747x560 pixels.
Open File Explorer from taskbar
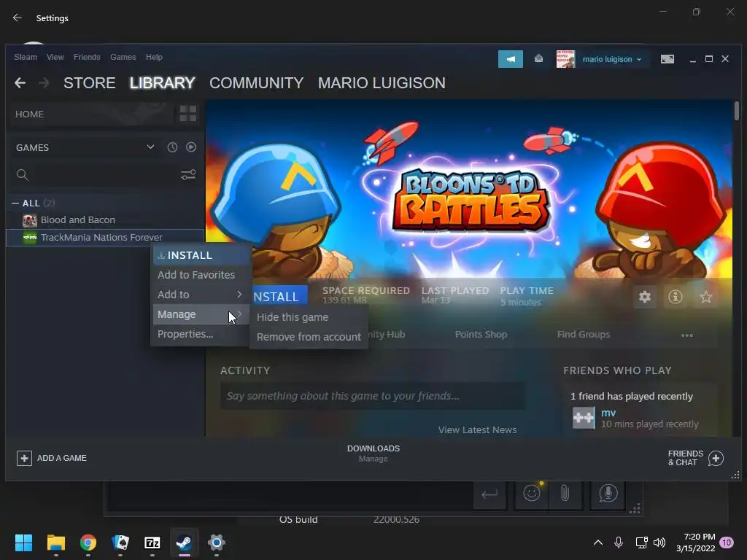click(55, 542)
